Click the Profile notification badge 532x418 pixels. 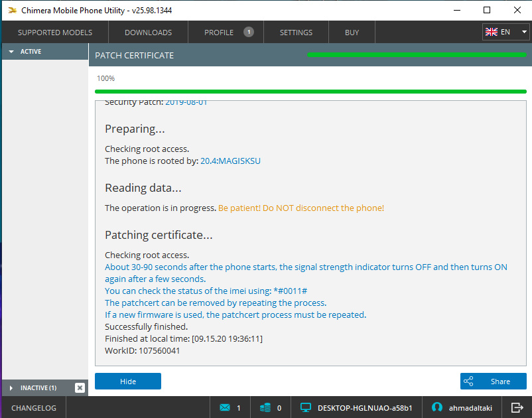(x=249, y=32)
